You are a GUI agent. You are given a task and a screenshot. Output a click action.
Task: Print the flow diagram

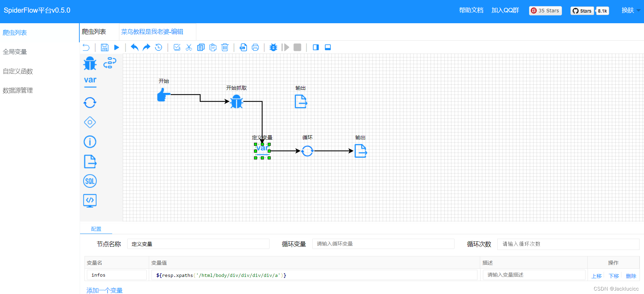pyautogui.click(x=255, y=47)
